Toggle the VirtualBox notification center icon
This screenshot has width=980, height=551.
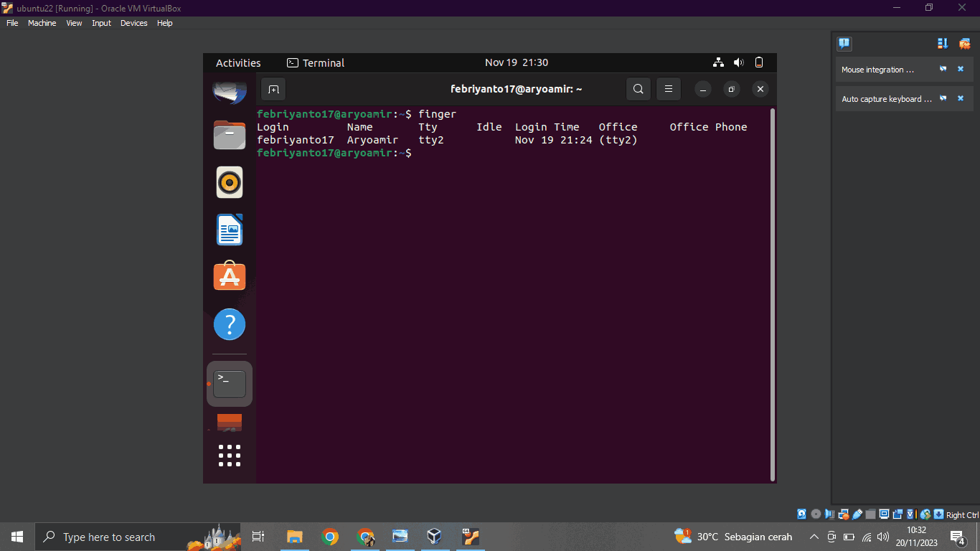(844, 44)
